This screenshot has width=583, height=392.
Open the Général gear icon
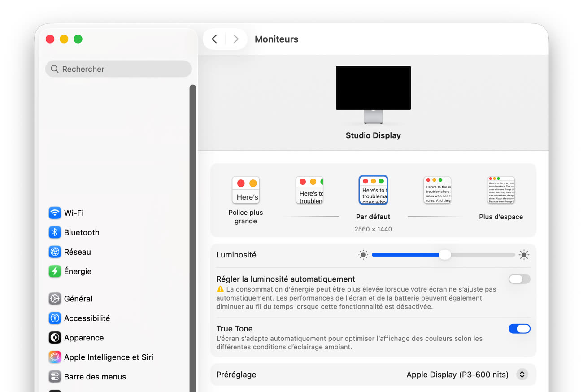pyautogui.click(x=55, y=299)
